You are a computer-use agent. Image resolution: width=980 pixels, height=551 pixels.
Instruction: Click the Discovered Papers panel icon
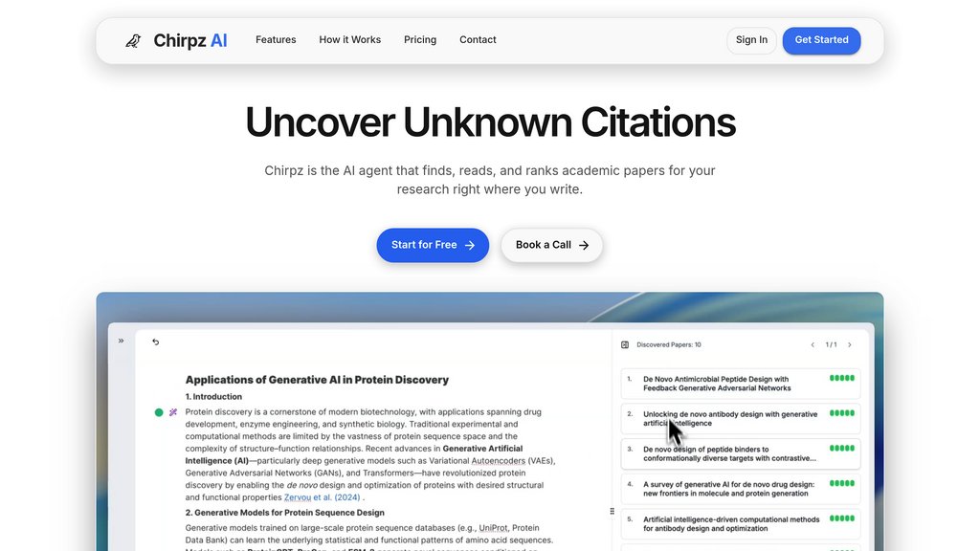point(625,344)
